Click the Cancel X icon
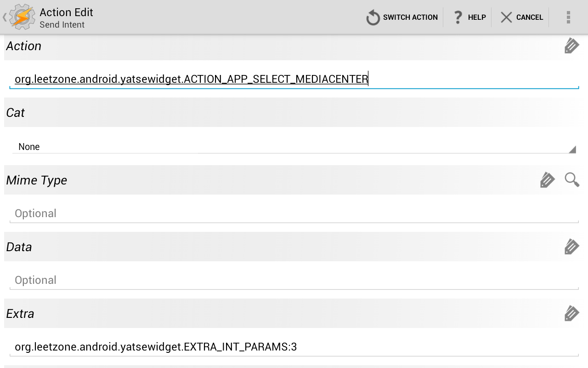The height and width of the screenshot is (368, 588). click(506, 17)
